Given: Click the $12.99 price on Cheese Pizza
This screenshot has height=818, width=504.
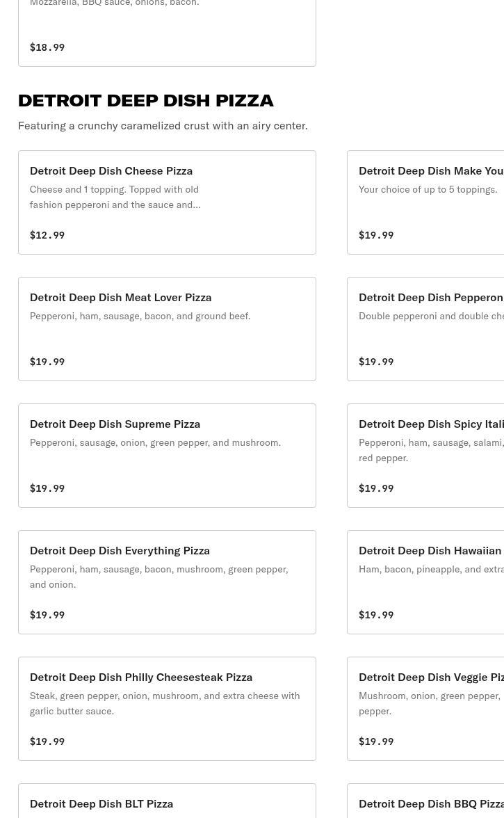Looking at the screenshot, I should tap(47, 235).
